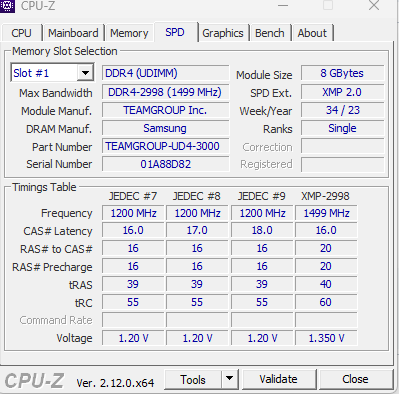
Task: Click the XMP-2998 frequency 1499 MHz cell
Action: tap(326, 213)
